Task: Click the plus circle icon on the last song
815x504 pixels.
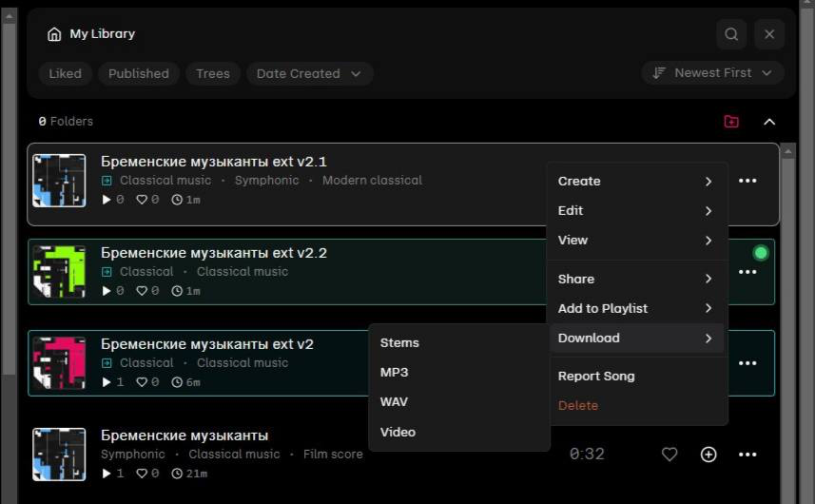Action: click(708, 455)
